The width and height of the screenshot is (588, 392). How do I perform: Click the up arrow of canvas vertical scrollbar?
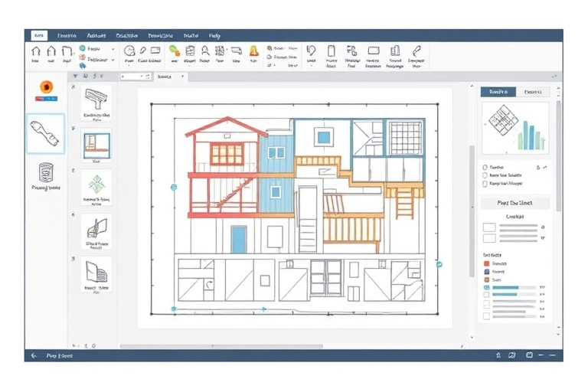[x=472, y=87]
